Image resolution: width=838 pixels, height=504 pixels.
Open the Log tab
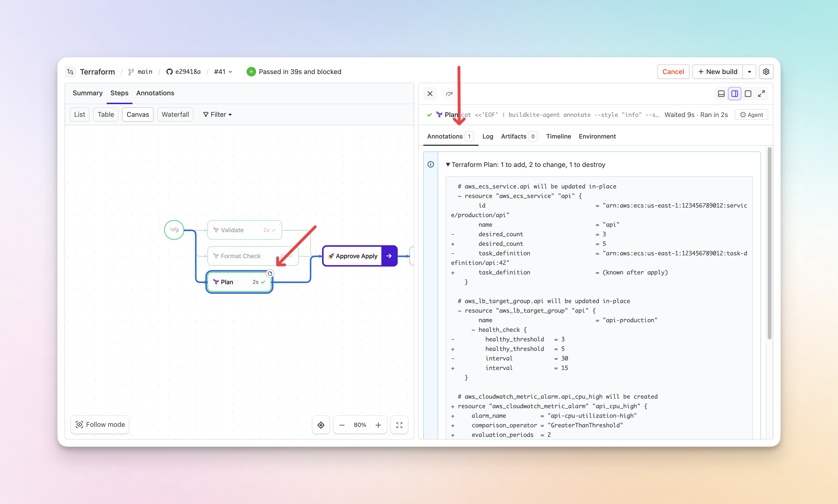pos(487,136)
